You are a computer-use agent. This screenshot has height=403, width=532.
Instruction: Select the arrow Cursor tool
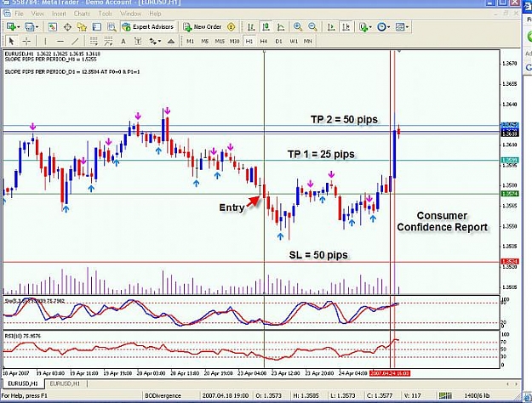click(11, 42)
